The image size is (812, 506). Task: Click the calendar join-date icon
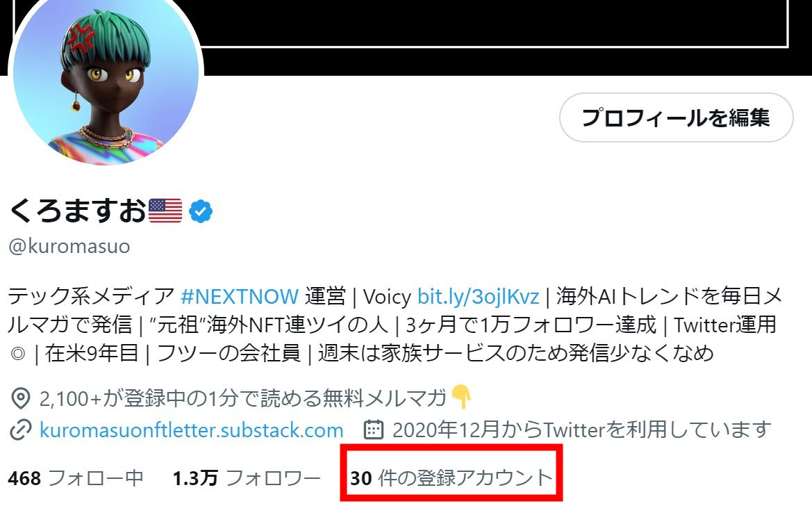point(374,430)
